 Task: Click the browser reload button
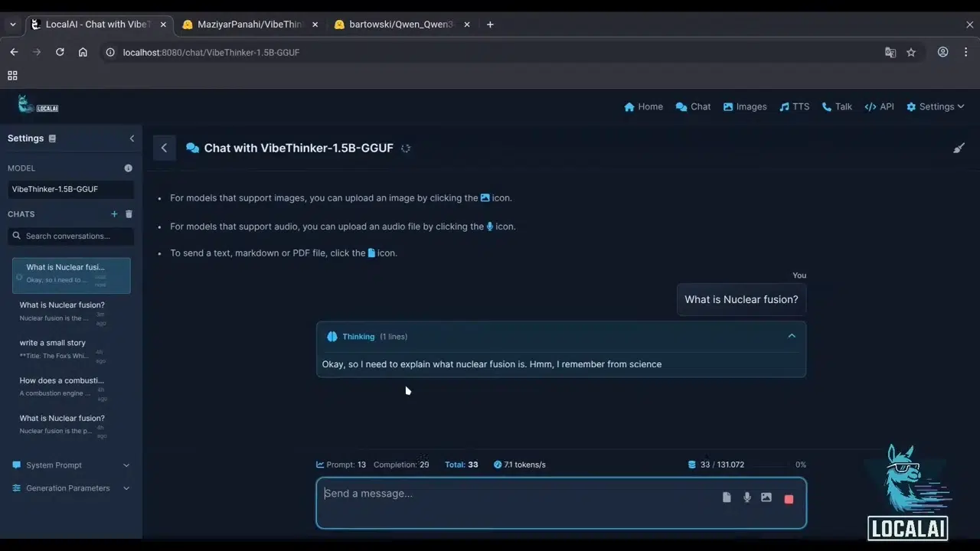[60, 52]
